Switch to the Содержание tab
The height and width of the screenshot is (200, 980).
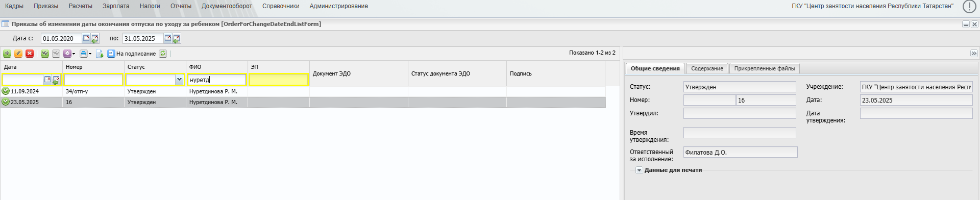point(707,68)
